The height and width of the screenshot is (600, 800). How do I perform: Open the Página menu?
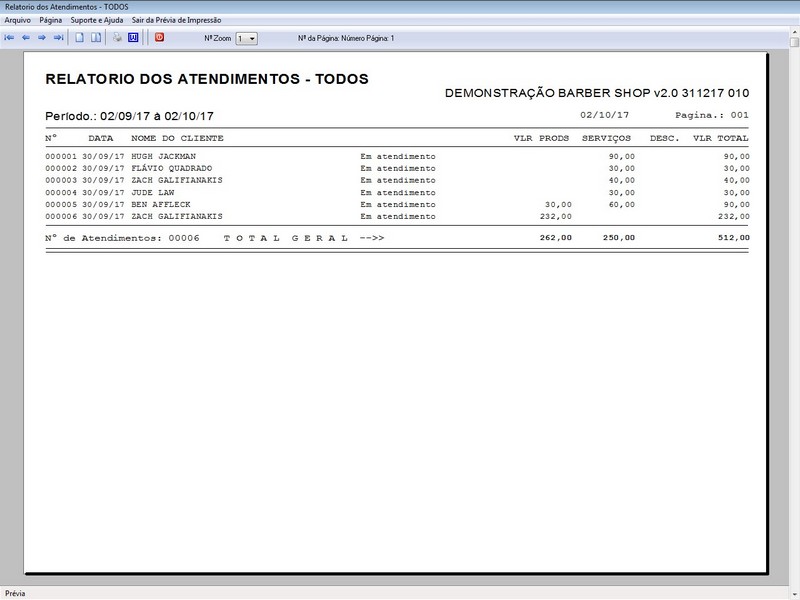pyautogui.click(x=51, y=20)
